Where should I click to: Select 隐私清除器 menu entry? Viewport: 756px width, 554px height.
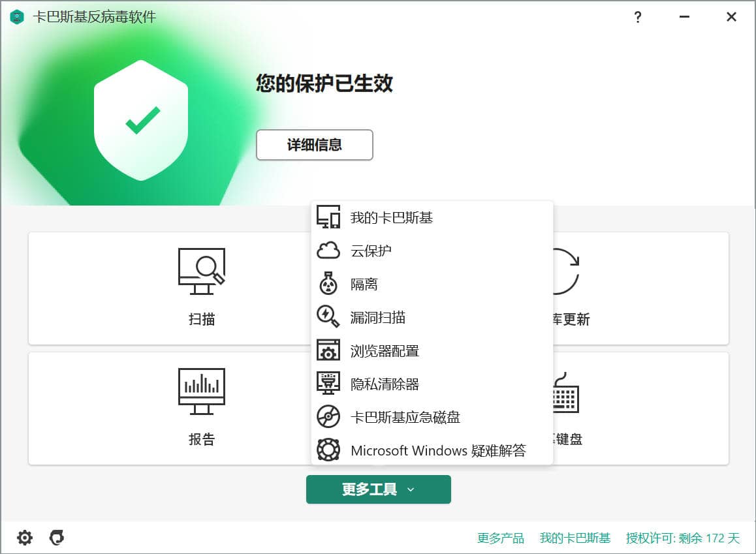tap(432, 384)
